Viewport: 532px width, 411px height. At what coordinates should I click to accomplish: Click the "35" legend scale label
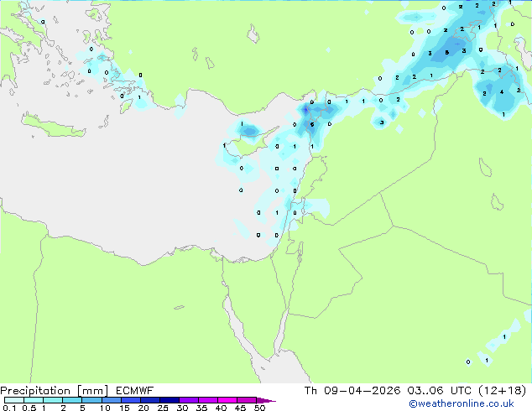(201, 408)
